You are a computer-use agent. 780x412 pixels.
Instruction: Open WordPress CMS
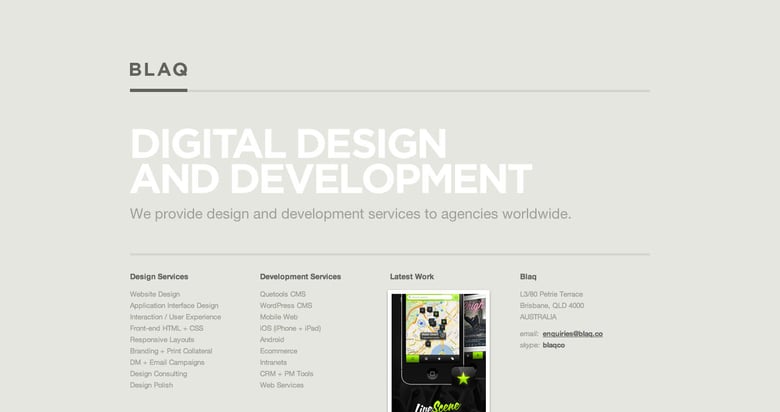point(286,305)
